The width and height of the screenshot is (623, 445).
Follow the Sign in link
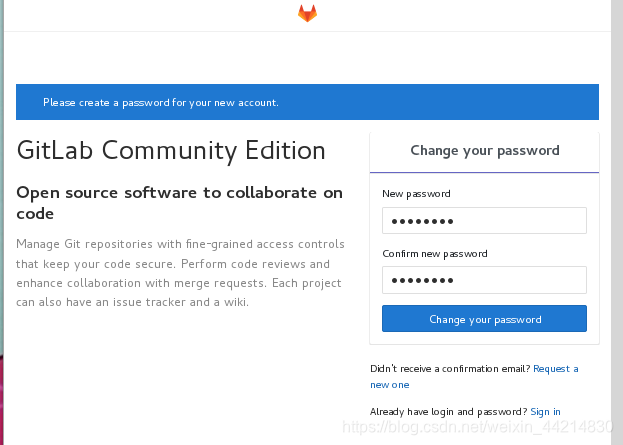click(546, 412)
